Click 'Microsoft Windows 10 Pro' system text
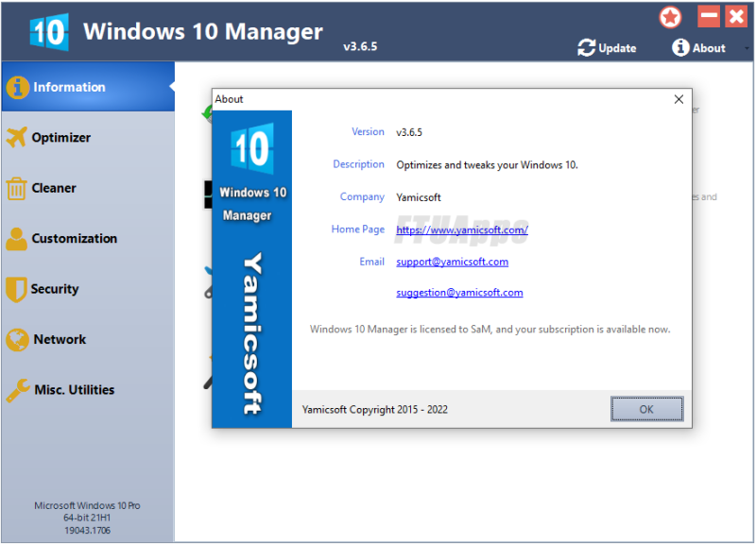The height and width of the screenshot is (544, 756). click(87, 505)
